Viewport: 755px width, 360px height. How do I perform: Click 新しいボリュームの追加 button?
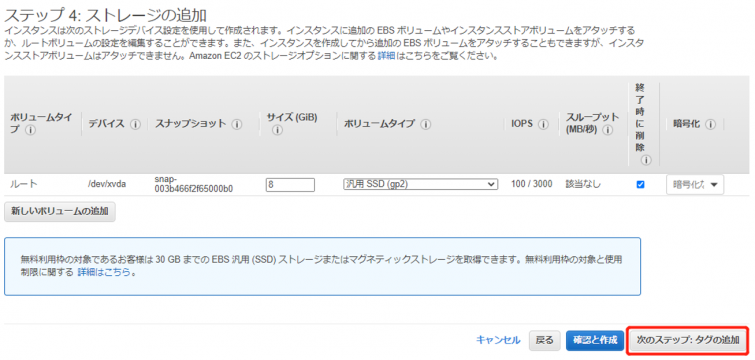pos(60,212)
